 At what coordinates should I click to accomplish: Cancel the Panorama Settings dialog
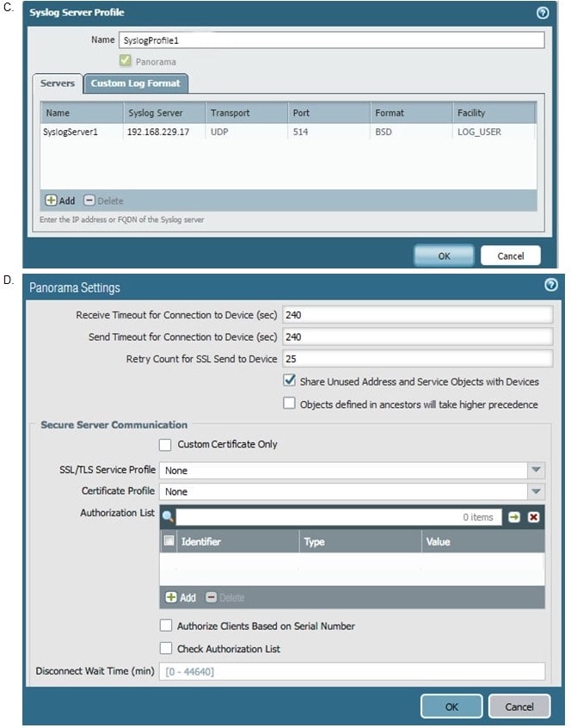(519, 706)
